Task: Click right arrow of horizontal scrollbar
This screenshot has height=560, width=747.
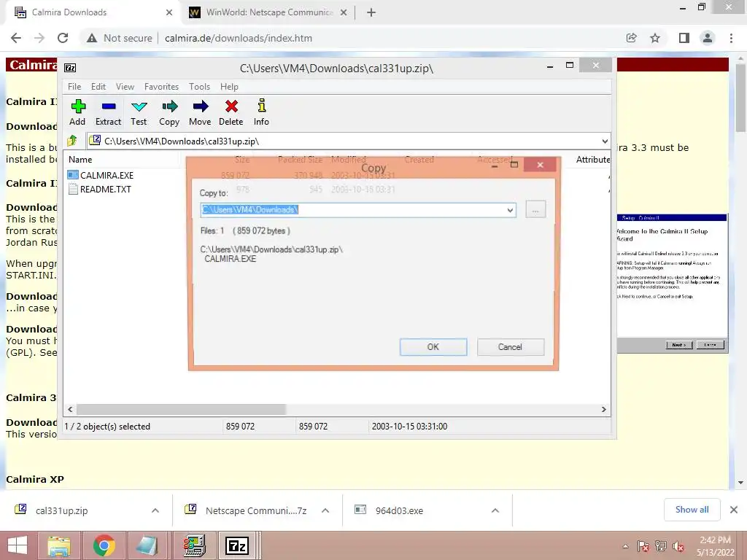Action: tap(603, 410)
